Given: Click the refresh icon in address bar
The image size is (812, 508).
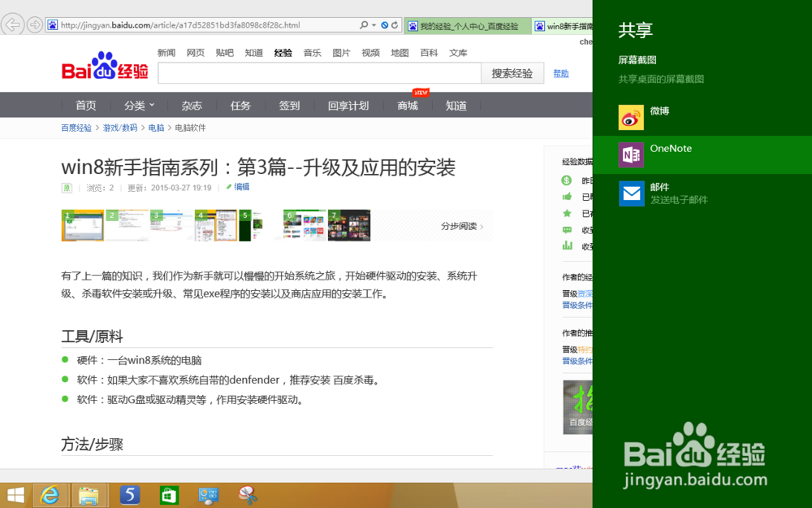Looking at the screenshot, I should [395, 25].
